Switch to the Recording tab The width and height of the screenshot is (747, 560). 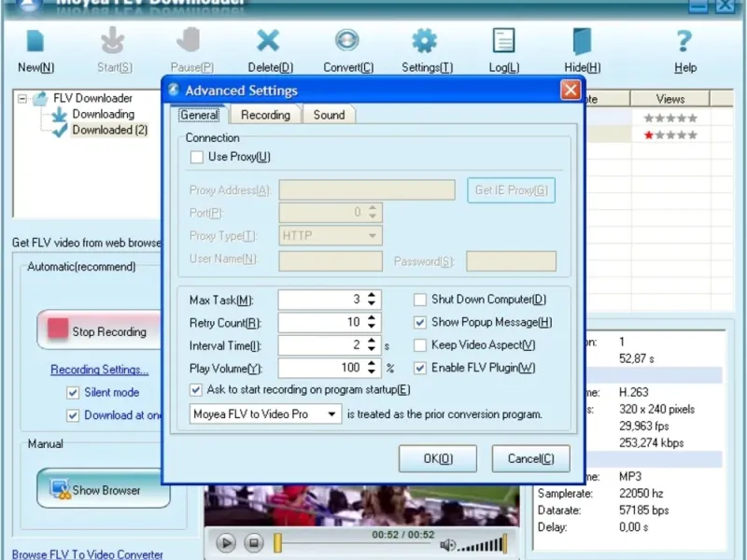[265, 115]
